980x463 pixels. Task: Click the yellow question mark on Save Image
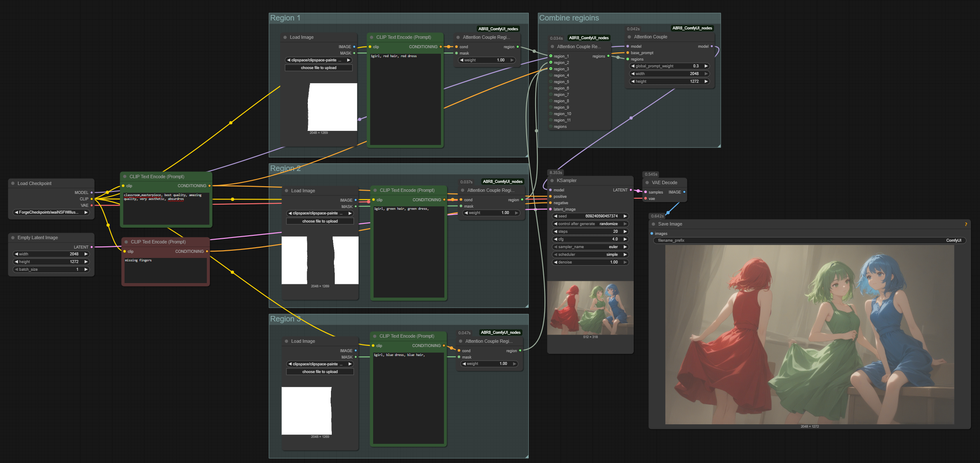point(966,224)
